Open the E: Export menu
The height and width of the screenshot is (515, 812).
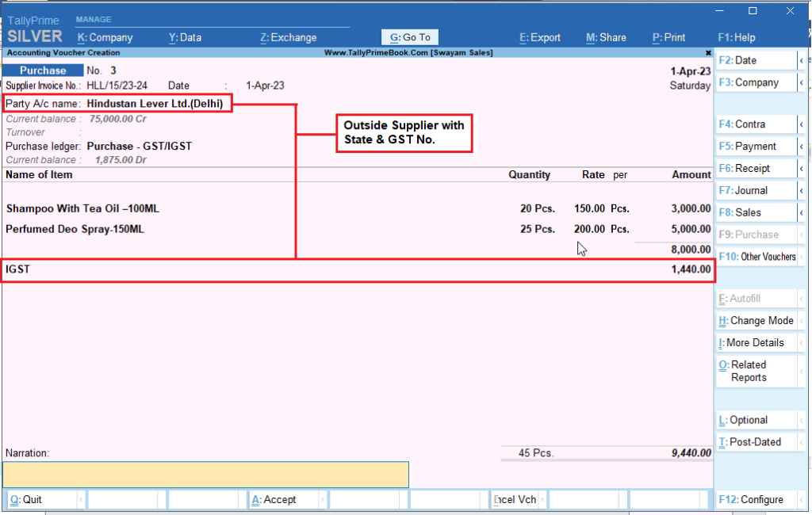539,38
